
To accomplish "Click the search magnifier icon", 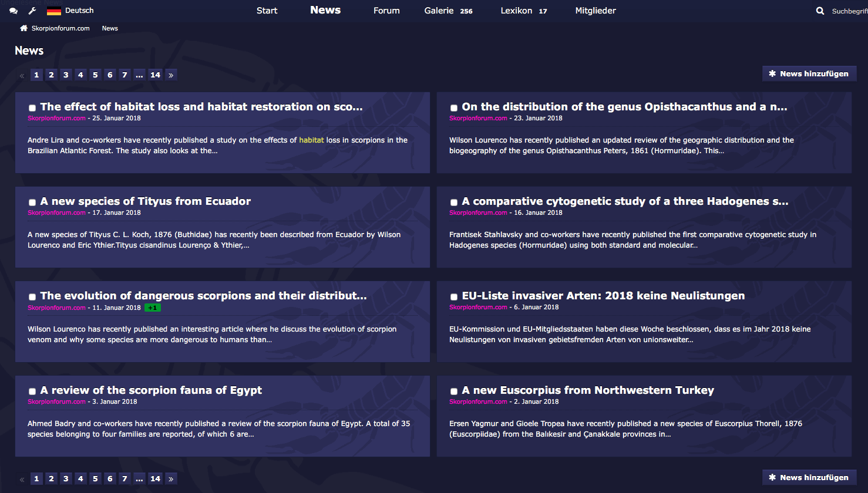I will point(820,11).
